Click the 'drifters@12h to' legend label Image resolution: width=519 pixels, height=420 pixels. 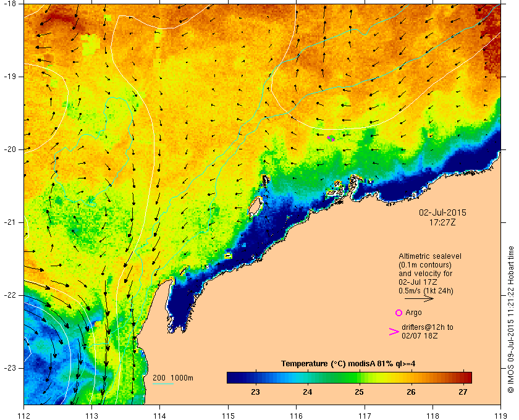428,327
